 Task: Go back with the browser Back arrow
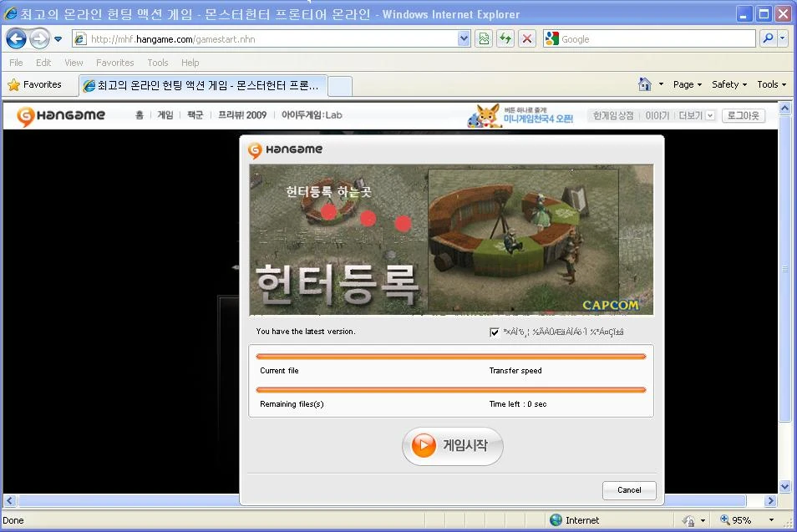pos(16,38)
